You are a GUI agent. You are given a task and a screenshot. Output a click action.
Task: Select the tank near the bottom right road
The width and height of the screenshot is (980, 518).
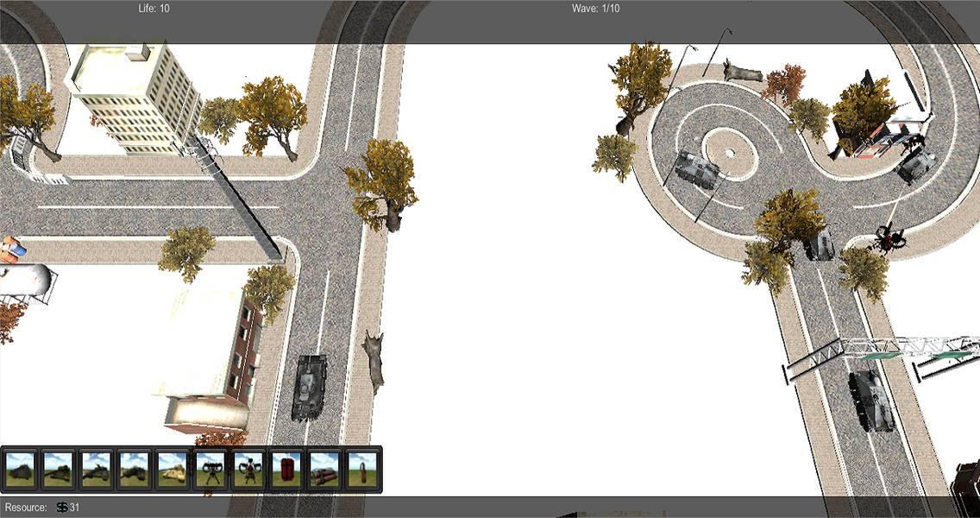point(871,401)
